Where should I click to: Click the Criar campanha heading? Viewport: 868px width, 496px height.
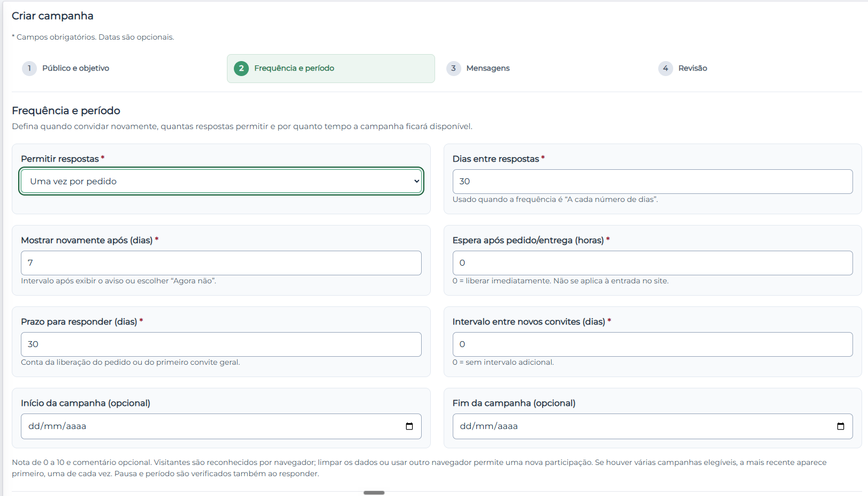pos(52,16)
